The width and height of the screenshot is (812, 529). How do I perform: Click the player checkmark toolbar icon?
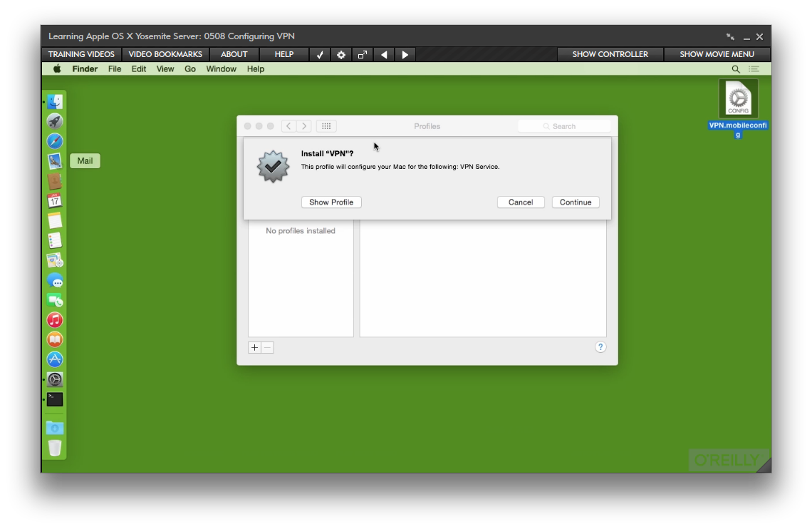click(x=320, y=54)
